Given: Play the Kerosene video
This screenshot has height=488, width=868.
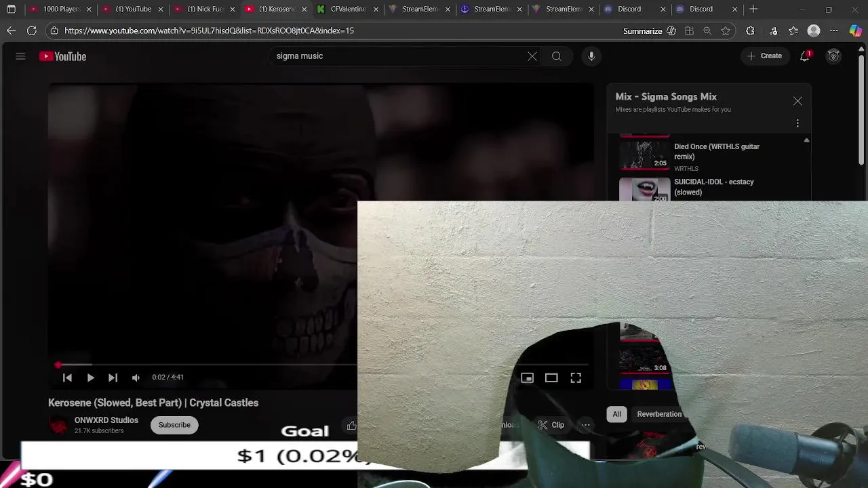Looking at the screenshot, I should [90, 378].
